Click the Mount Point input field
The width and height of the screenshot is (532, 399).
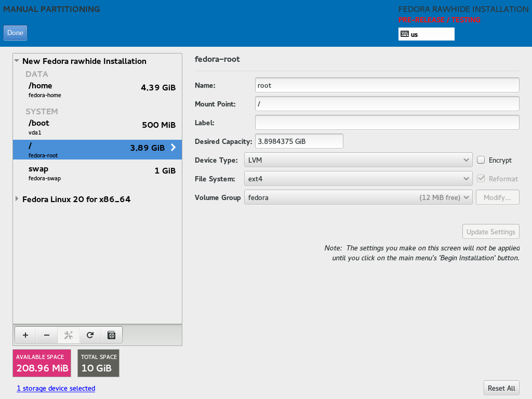(x=387, y=103)
